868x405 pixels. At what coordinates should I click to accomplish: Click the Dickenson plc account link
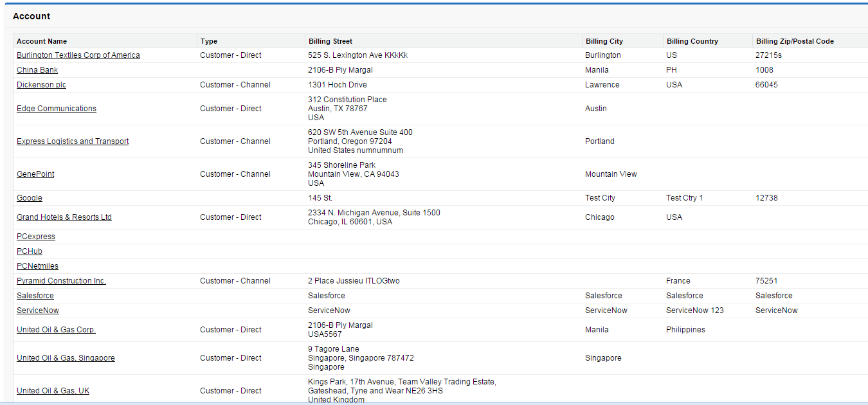coord(41,85)
